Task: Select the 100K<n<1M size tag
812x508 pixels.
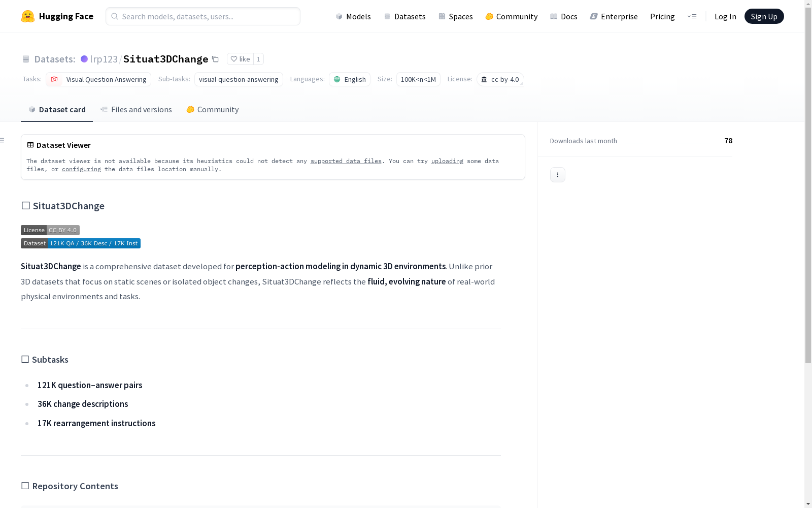Action: click(x=418, y=79)
